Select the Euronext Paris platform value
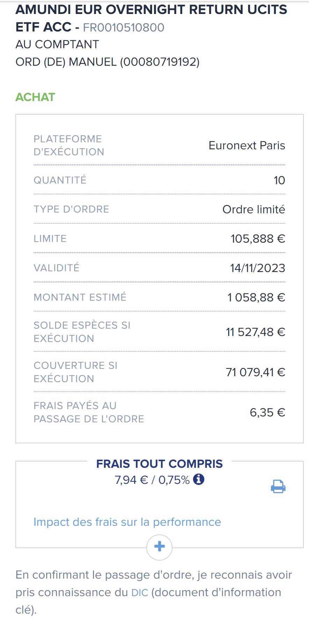 [247, 145]
